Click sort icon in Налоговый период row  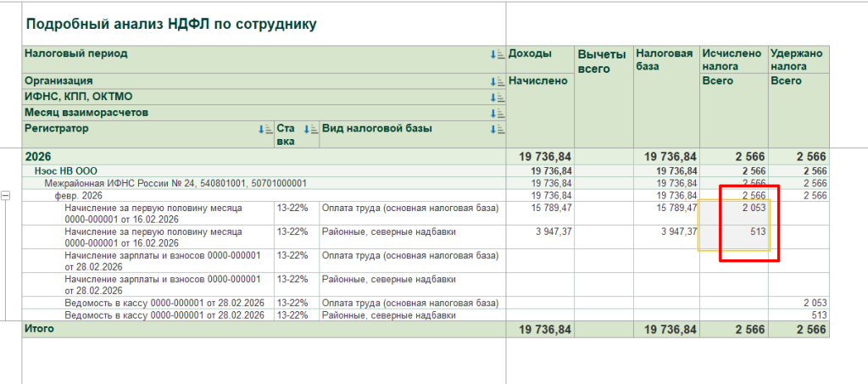pos(497,54)
